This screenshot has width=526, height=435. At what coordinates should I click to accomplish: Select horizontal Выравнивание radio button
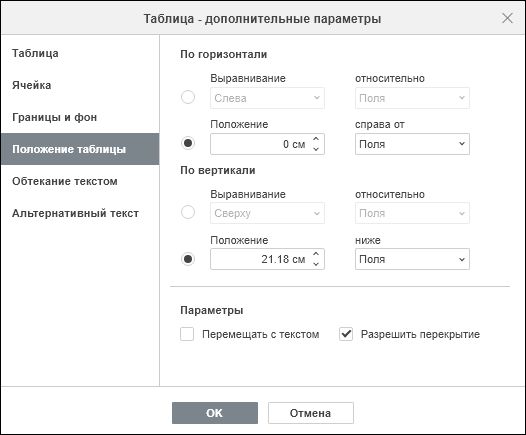pos(188,97)
